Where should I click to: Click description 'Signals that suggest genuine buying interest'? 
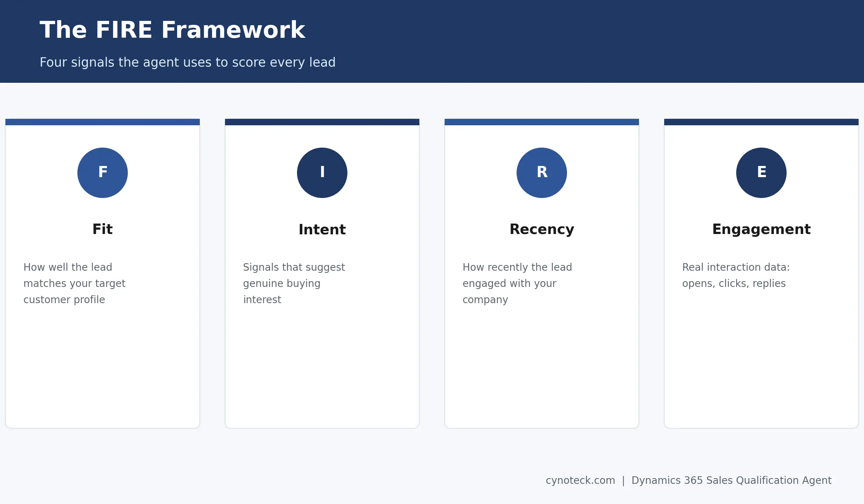tap(294, 283)
